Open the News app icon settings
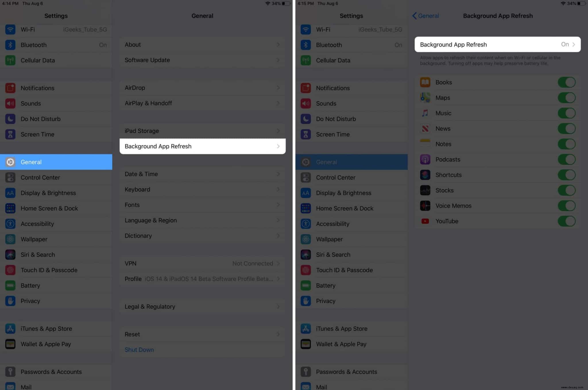This screenshot has width=588, height=390. 424,128
